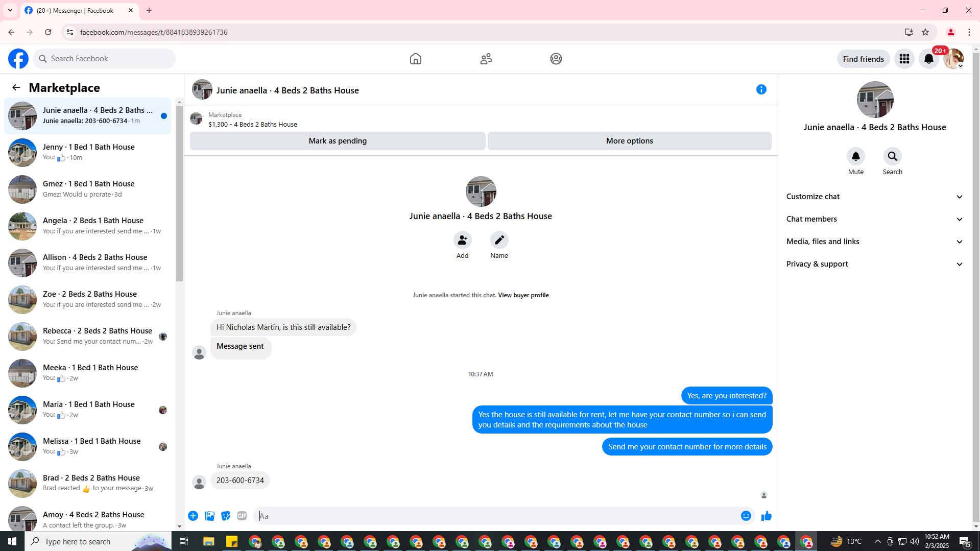The height and width of the screenshot is (551, 980).
Task: Open the $1,300 4 Beds 2 Baths listing link
Action: tap(252, 124)
